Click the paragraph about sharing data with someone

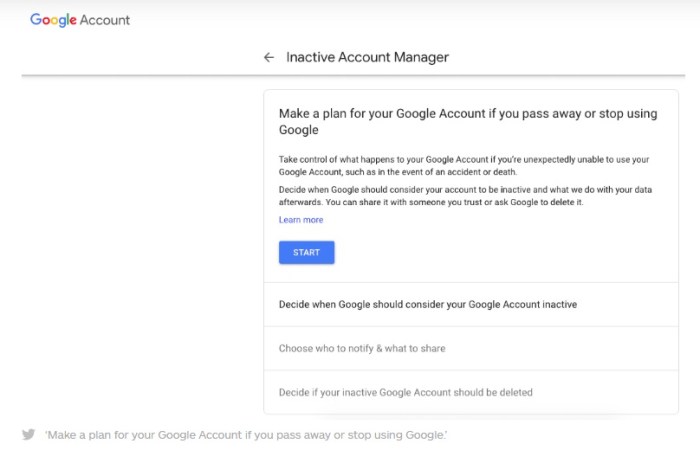pos(464,195)
